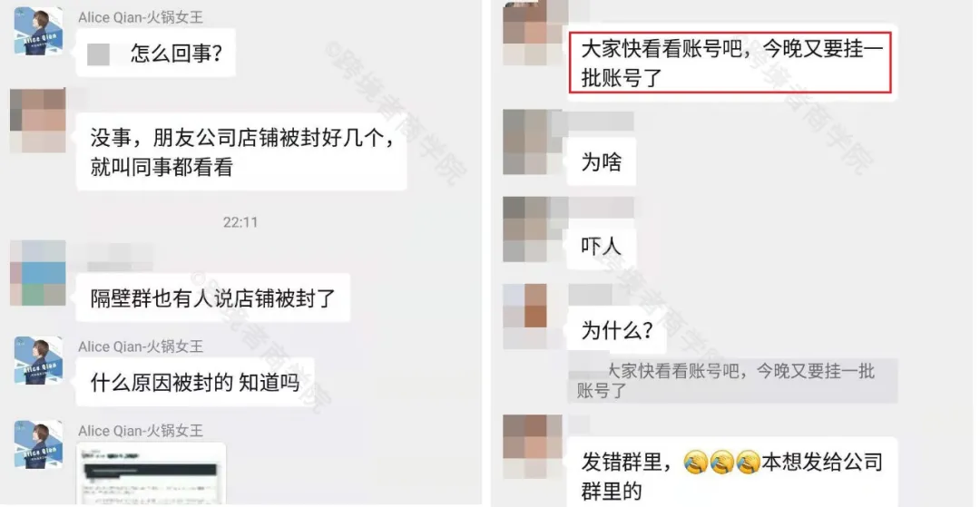Tap Alice Qian avatar beside 怎么回事 message
The image size is (980, 507).
(38, 31)
